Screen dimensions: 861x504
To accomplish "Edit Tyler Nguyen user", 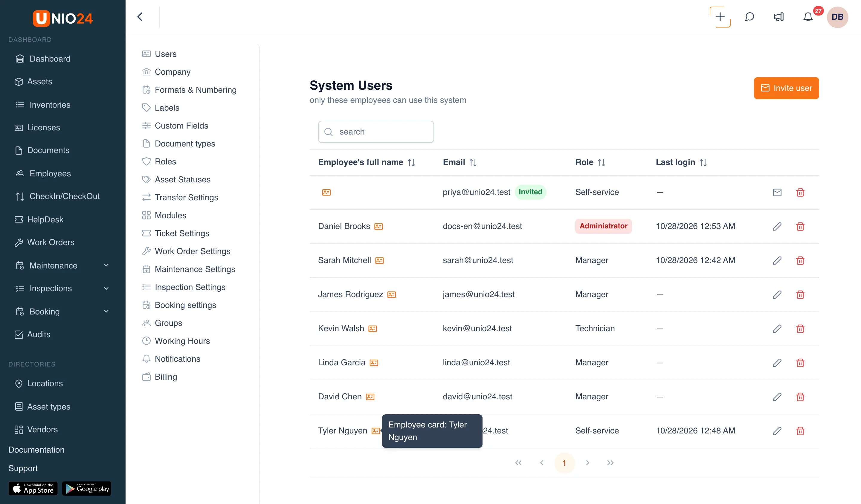I will tap(777, 431).
